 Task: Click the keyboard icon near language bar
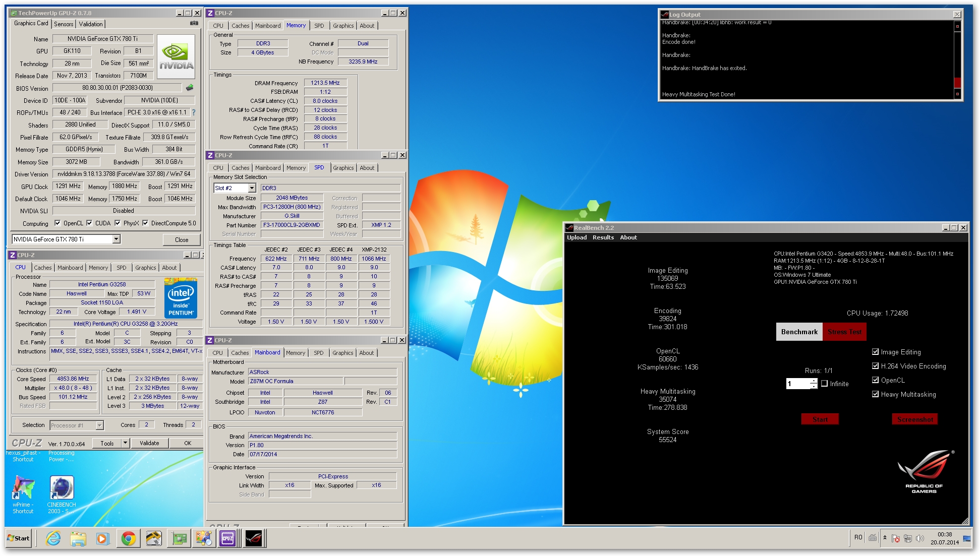pos(873,538)
